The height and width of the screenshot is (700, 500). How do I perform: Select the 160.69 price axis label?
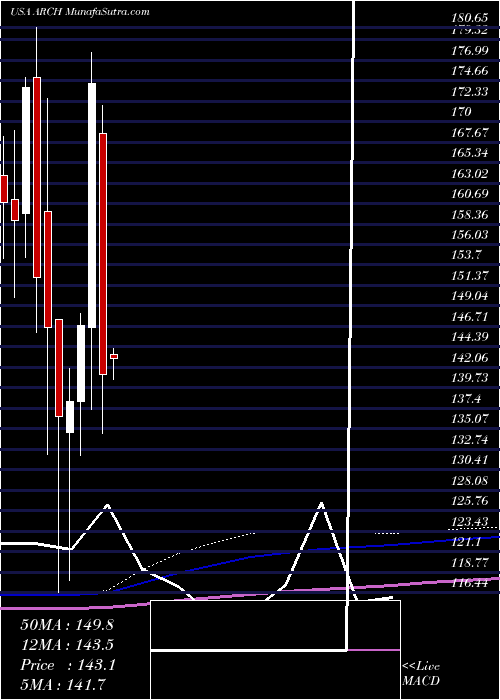[x=470, y=194]
